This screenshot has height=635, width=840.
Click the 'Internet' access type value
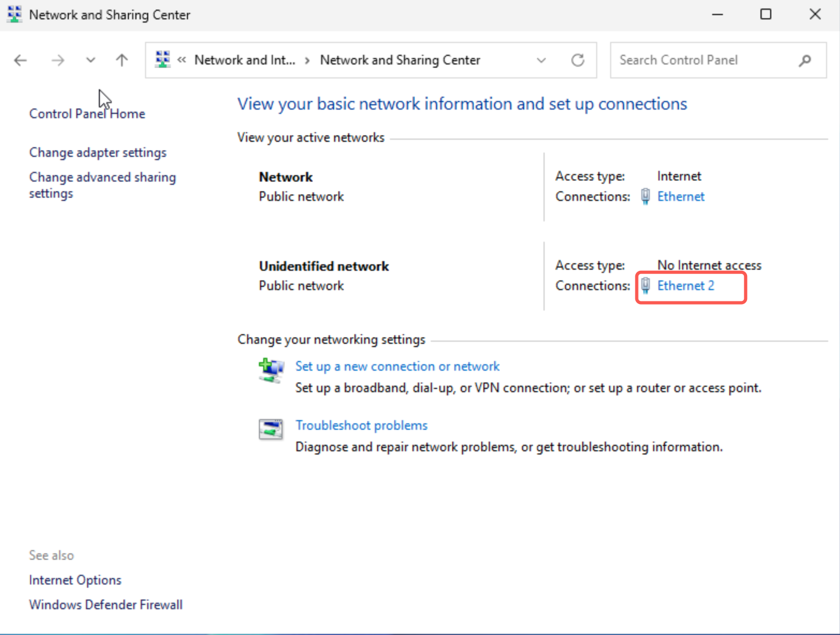click(x=679, y=176)
